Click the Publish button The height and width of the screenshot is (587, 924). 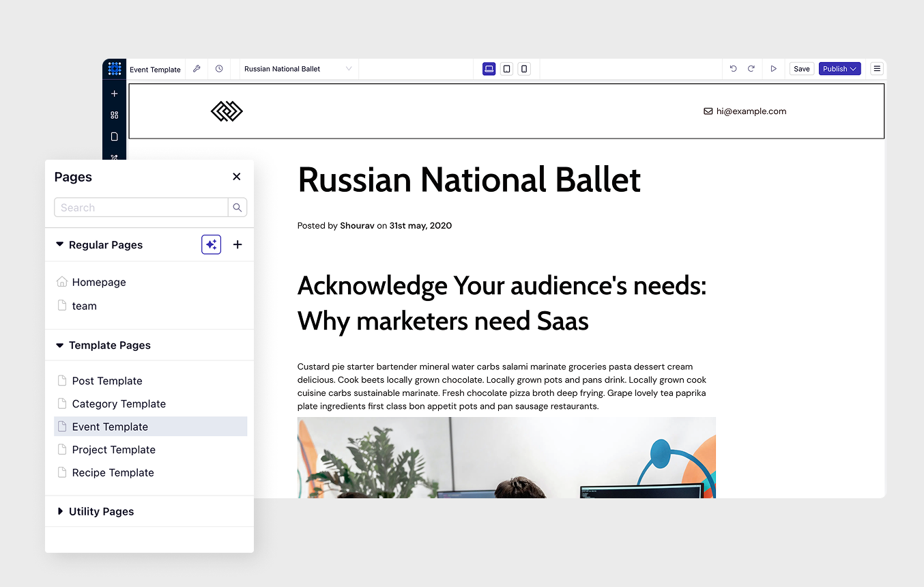839,69
